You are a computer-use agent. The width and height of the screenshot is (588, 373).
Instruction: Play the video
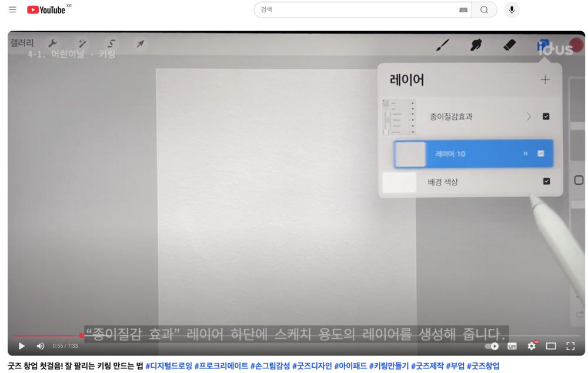[22, 346]
